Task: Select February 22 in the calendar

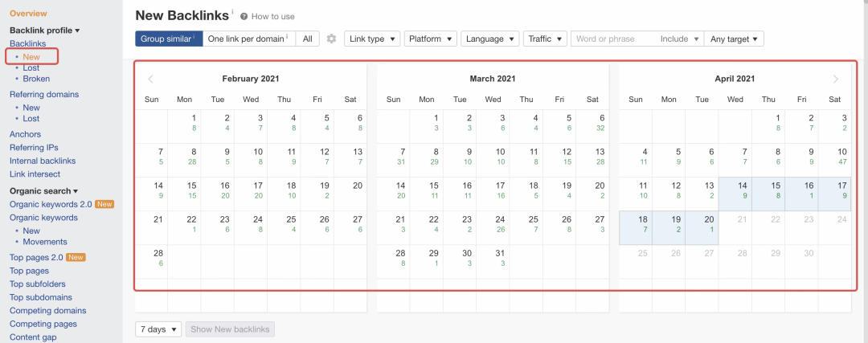Action: click(x=184, y=228)
